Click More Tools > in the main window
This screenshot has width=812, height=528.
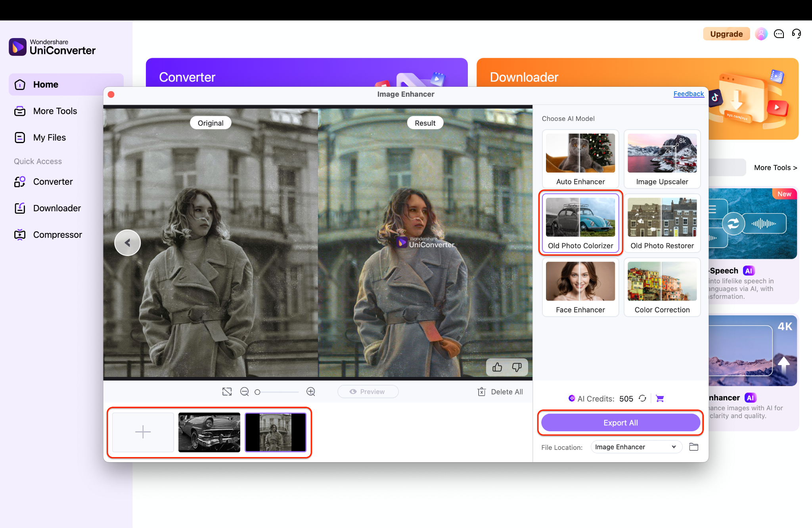point(776,167)
